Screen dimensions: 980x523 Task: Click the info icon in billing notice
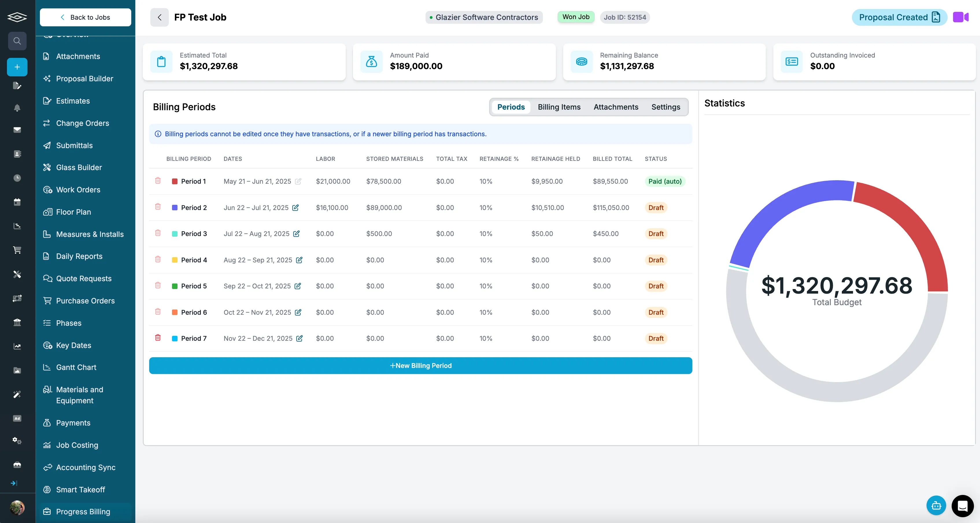coord(158,134)
